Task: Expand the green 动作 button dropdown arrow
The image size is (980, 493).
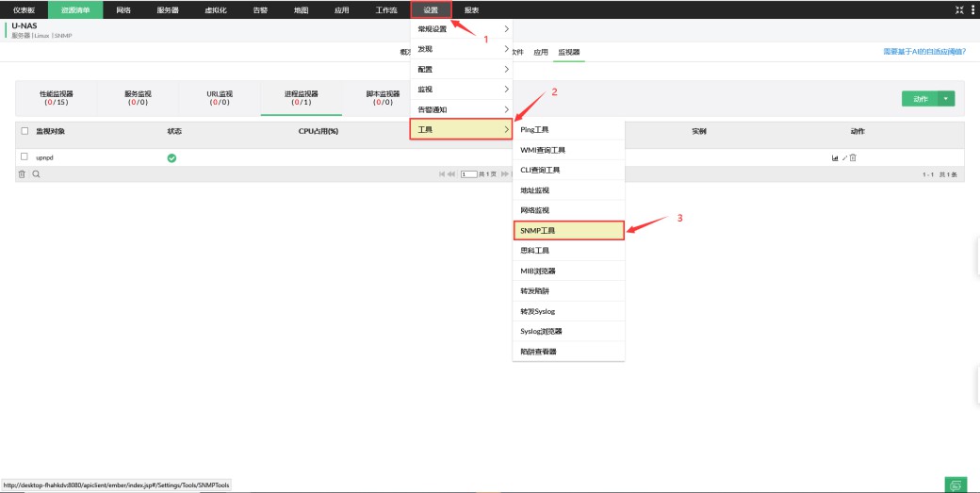Action: [947, 99]
